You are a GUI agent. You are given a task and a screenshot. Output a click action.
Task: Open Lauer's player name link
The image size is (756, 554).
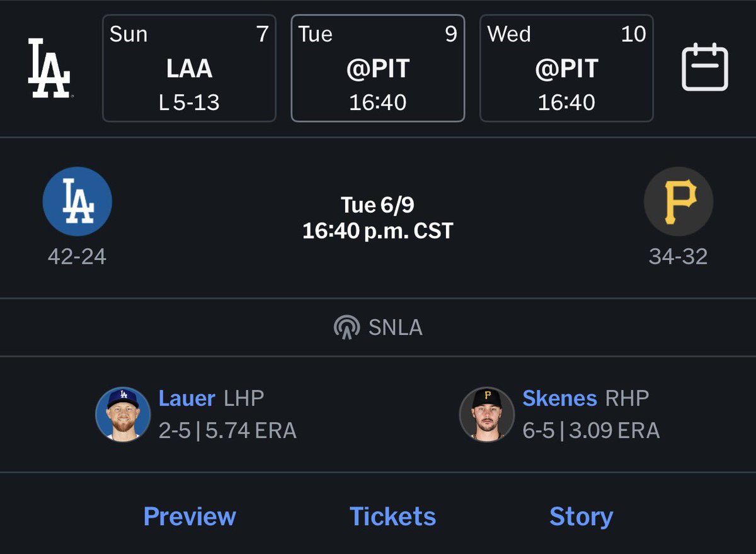[187, 399]
